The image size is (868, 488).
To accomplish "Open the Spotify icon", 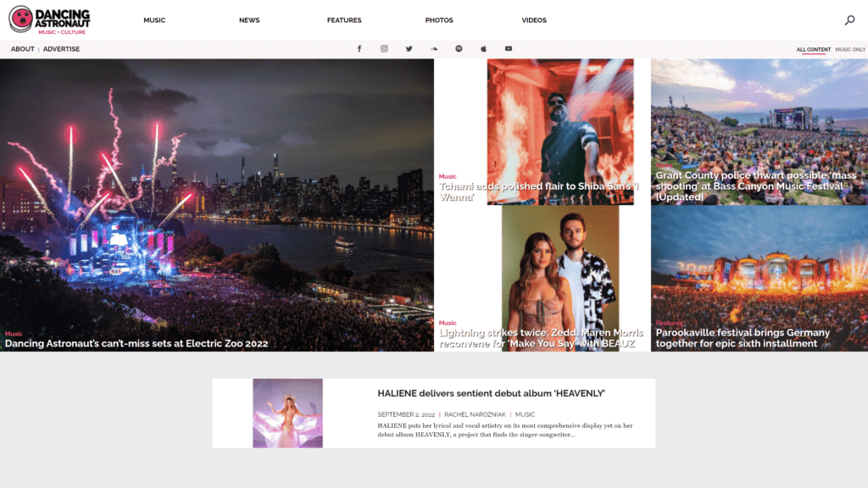I will click(459, 48).
